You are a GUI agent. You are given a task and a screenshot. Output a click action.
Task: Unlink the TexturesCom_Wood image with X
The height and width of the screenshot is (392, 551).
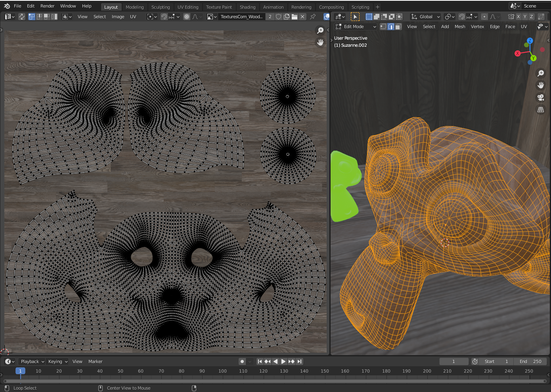click(302, 17)
